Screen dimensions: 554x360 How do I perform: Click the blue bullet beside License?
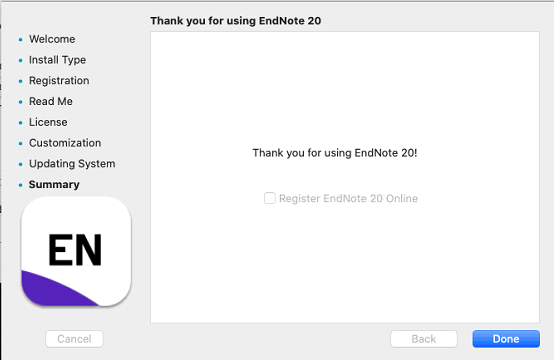(x=20, y=123)
